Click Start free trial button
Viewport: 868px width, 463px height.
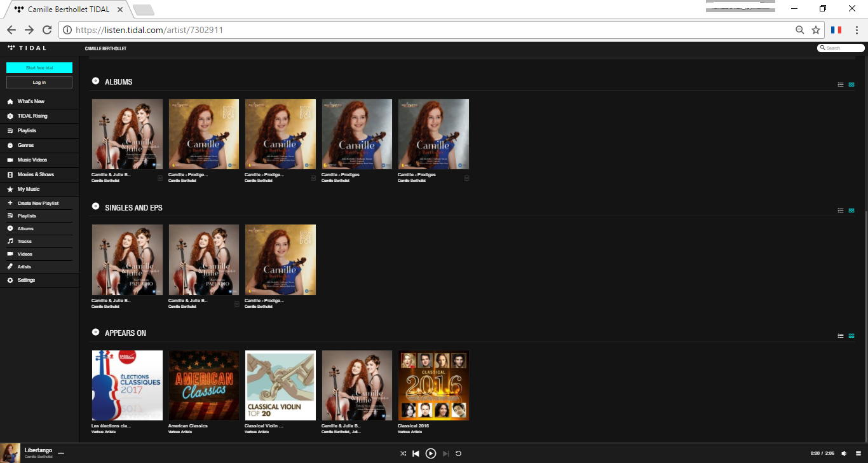click(39, 67)
